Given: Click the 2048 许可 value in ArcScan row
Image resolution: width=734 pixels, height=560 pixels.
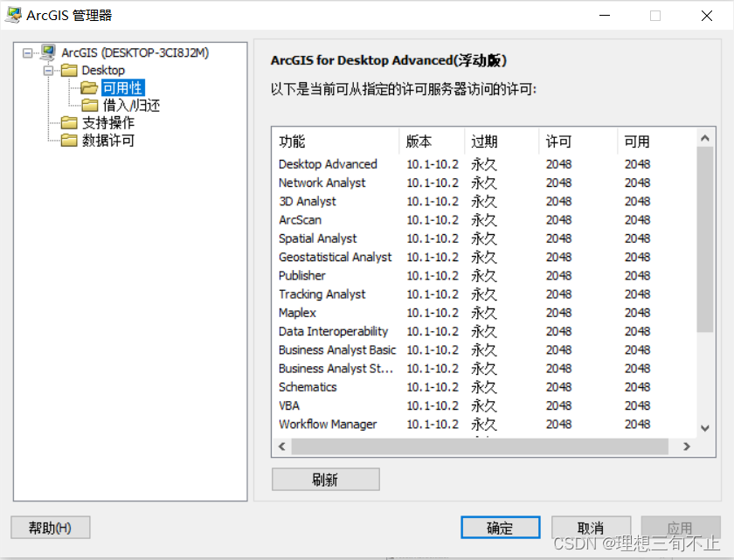Looking at the screenshot, I should click(559, 220).
